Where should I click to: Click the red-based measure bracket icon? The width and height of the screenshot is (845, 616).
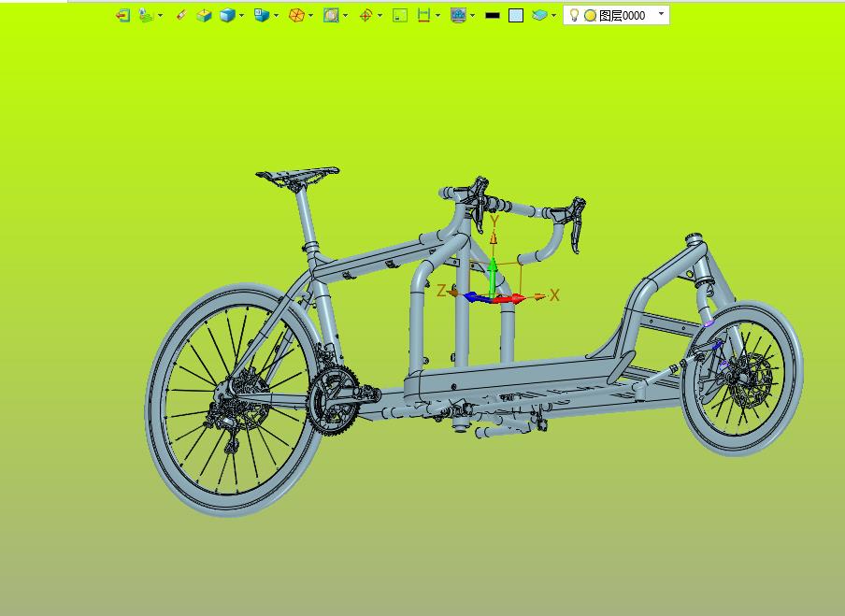coord(423,15)
